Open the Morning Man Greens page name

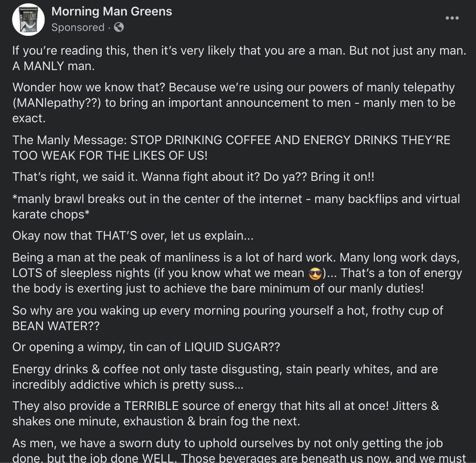point(112,12)
